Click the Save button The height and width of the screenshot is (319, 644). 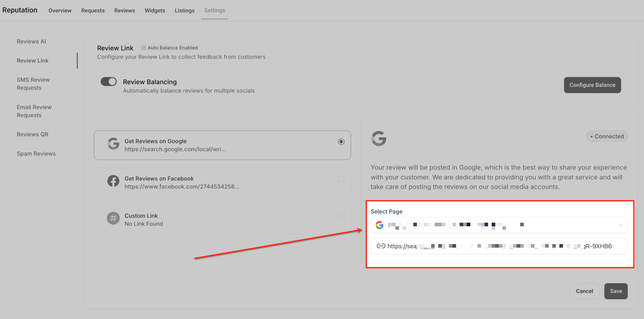click(615, 291)
